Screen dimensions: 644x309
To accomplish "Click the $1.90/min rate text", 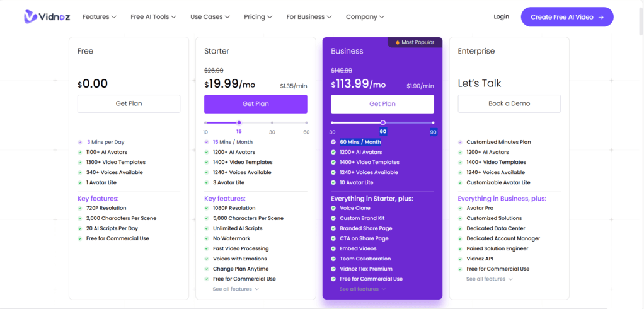I will click(x=420, y=86).
